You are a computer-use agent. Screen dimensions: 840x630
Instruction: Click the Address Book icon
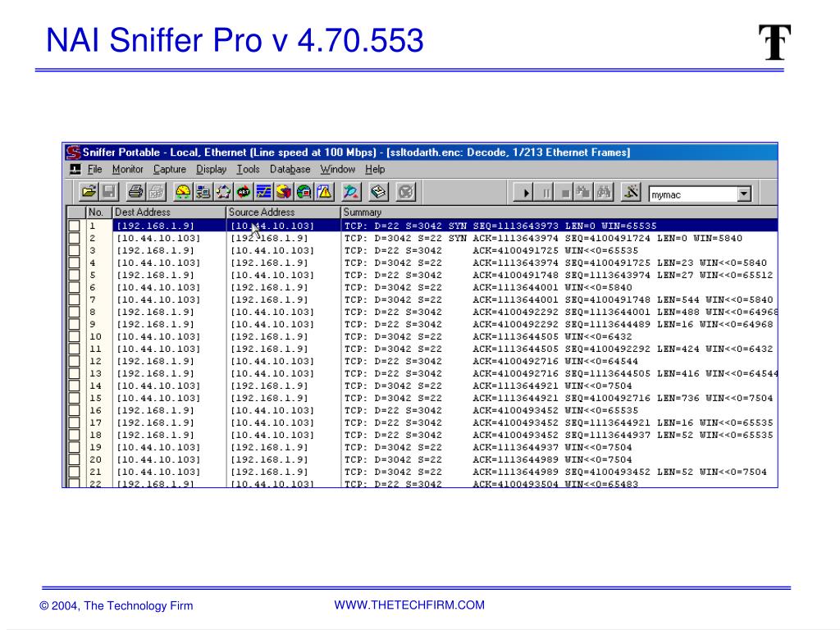click(x=378, y=192)
